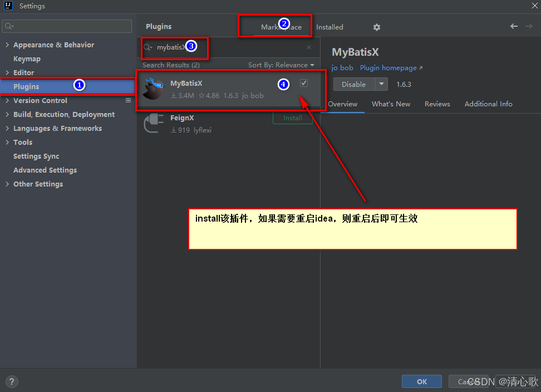The height and width of the screenshot is (392, 541).
Task: Select Plugins in settings tree
Action: (x=67, y=86)
